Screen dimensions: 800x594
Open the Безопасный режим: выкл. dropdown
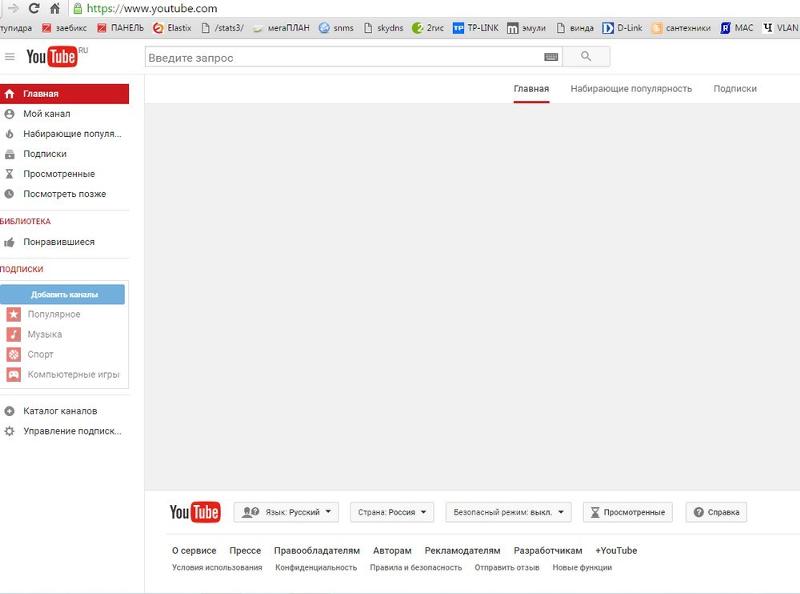(508, 512)
